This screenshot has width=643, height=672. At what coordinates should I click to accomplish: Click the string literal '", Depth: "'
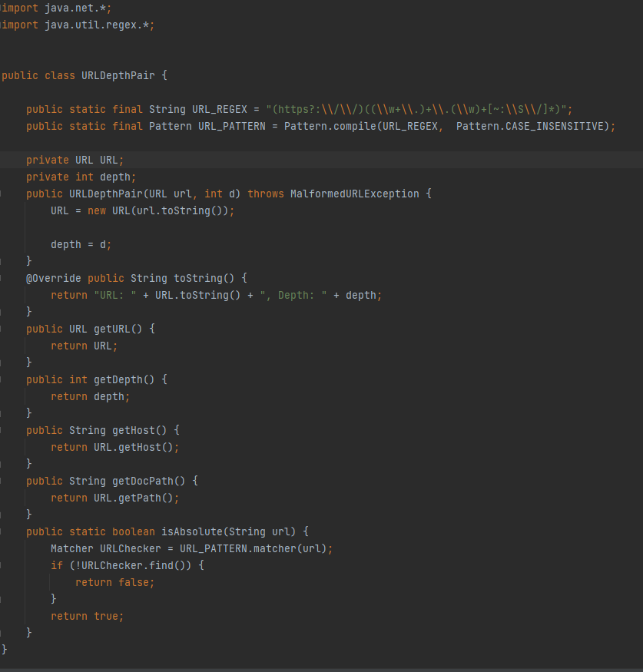(x=293, y=295)
